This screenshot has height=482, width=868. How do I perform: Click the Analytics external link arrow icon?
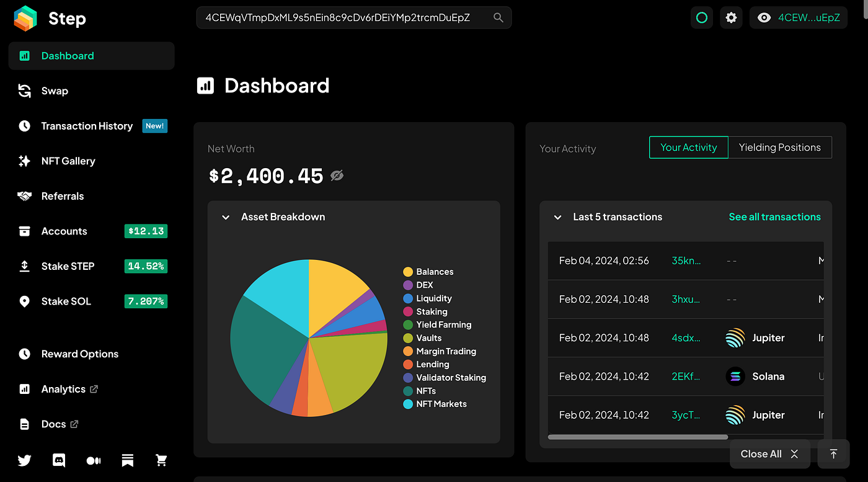click(94, 389)
